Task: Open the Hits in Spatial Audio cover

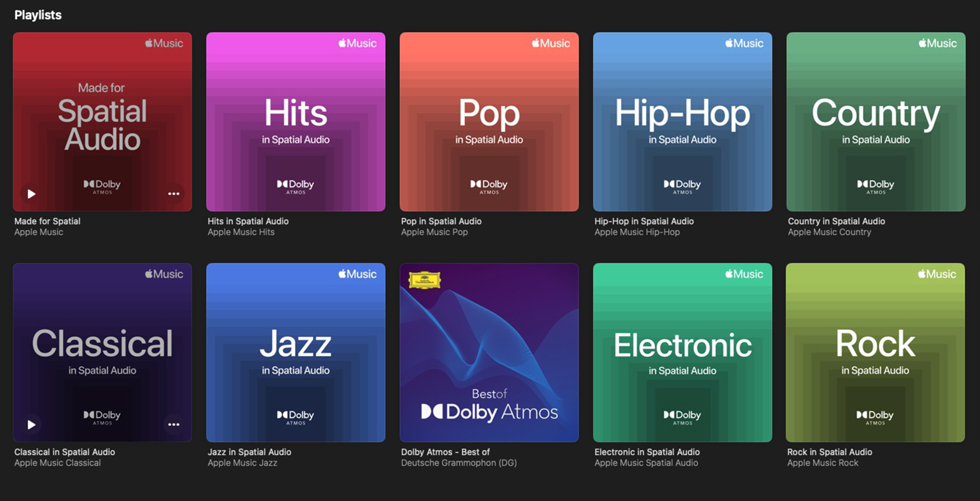Action: [x=296, y=122]
